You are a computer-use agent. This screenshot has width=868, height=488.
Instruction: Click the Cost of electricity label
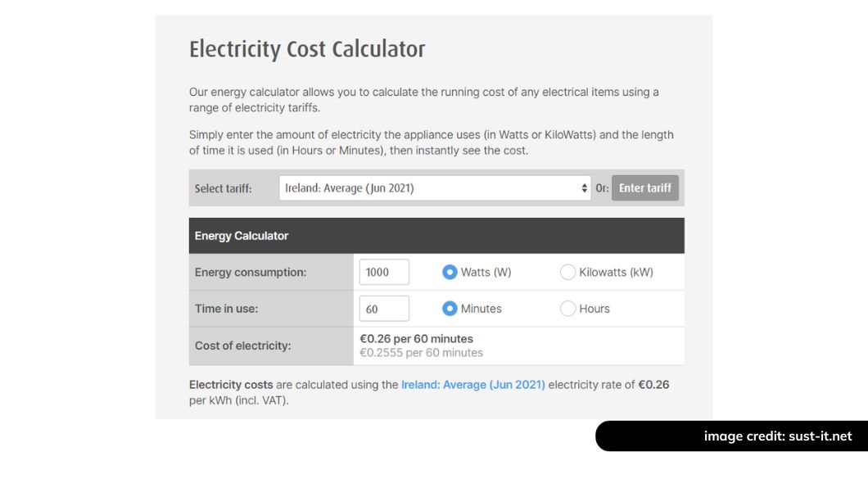coord(242,346)
